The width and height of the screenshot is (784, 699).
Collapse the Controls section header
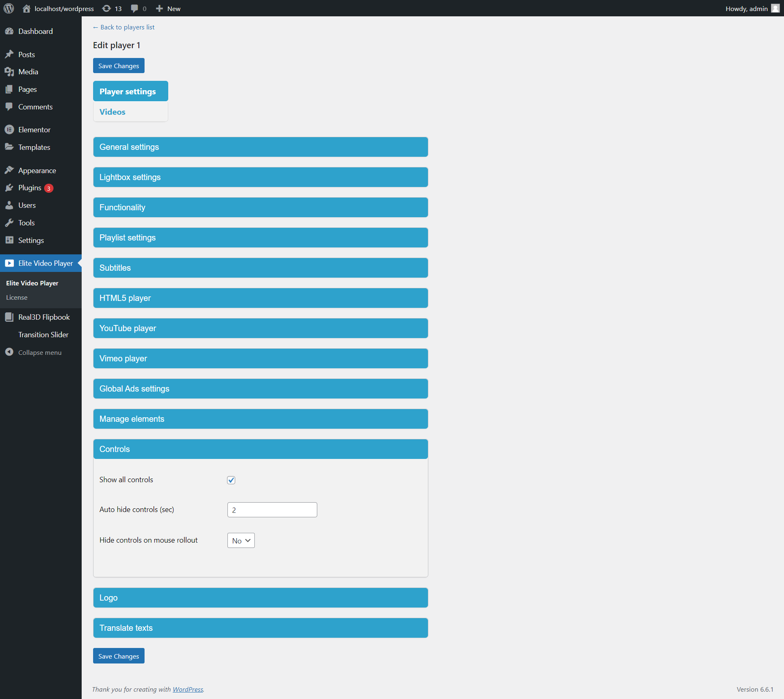(x=261, y=449)
